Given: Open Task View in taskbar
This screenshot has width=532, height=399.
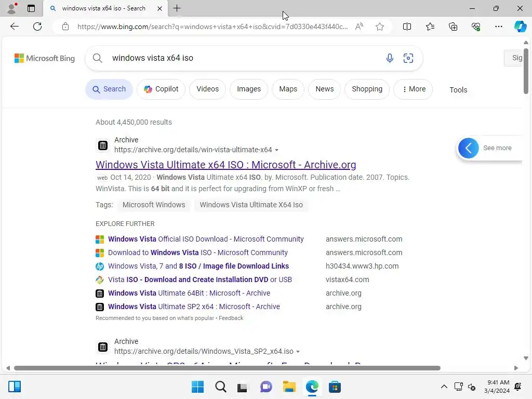Looking at the screenshot, I should (242, 387).
